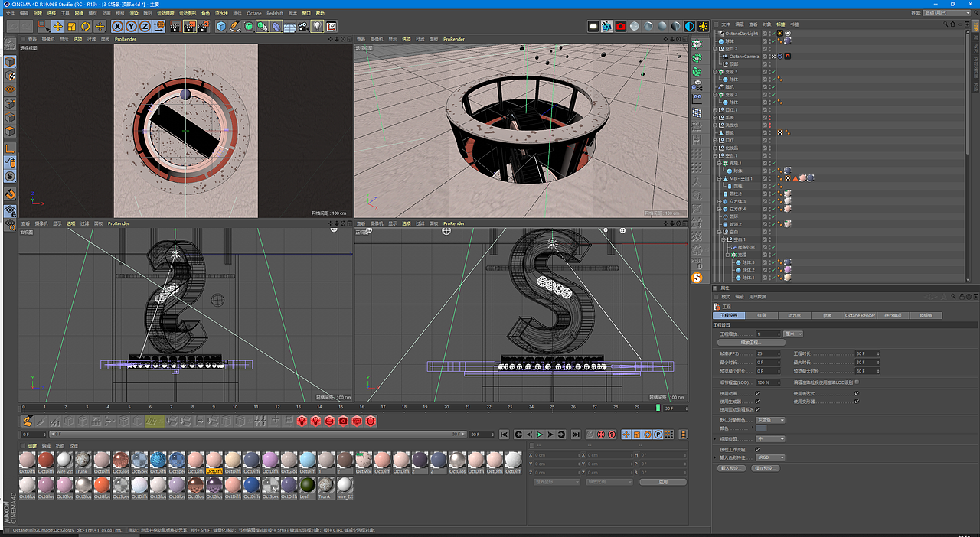This screenshot has height=537, width=980.
Task: Open Edit Render Settings gear clapperboard icon
Action: coord(204,26)
